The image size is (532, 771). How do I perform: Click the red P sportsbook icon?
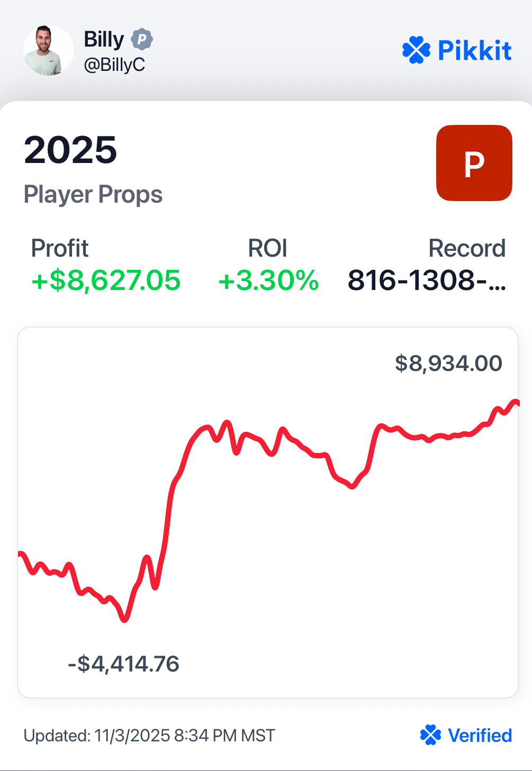pos(474,163)
